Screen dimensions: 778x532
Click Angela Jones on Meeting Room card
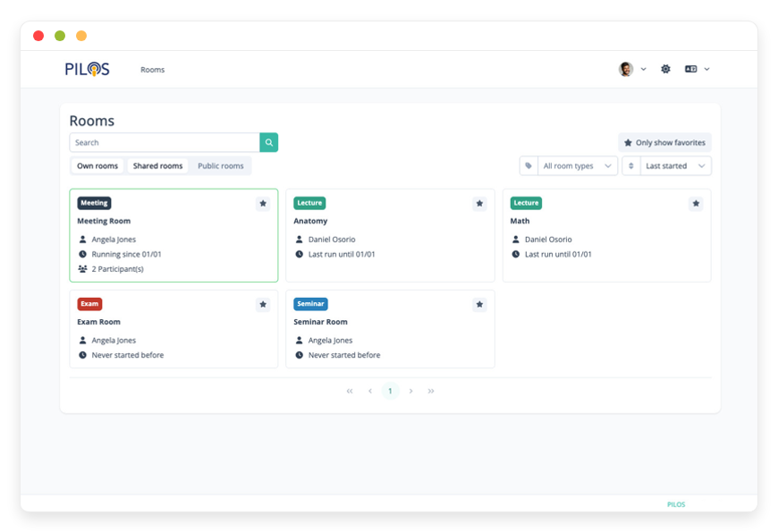pyautogui.click(x=114, y=240)
